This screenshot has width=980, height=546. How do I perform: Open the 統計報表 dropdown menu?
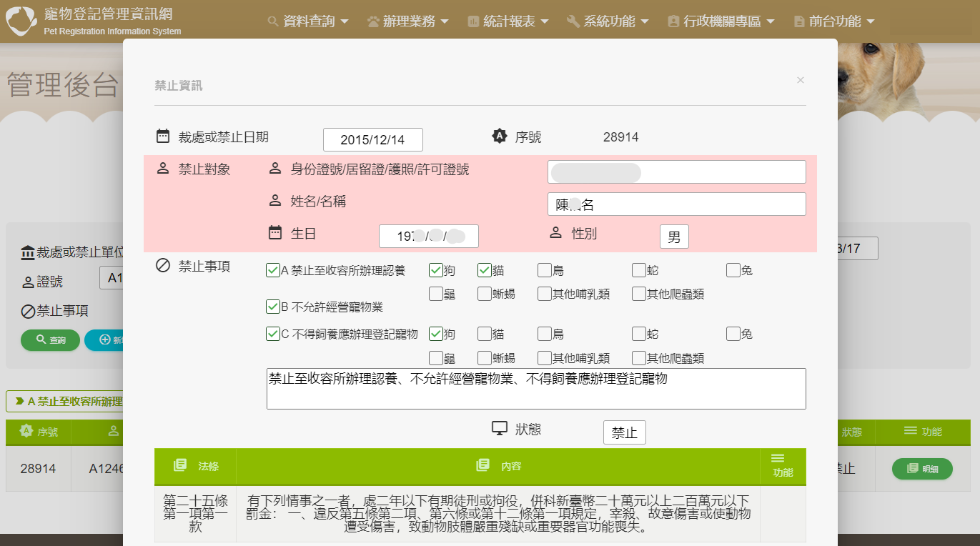pyautogui.click(x=508, y=21)
